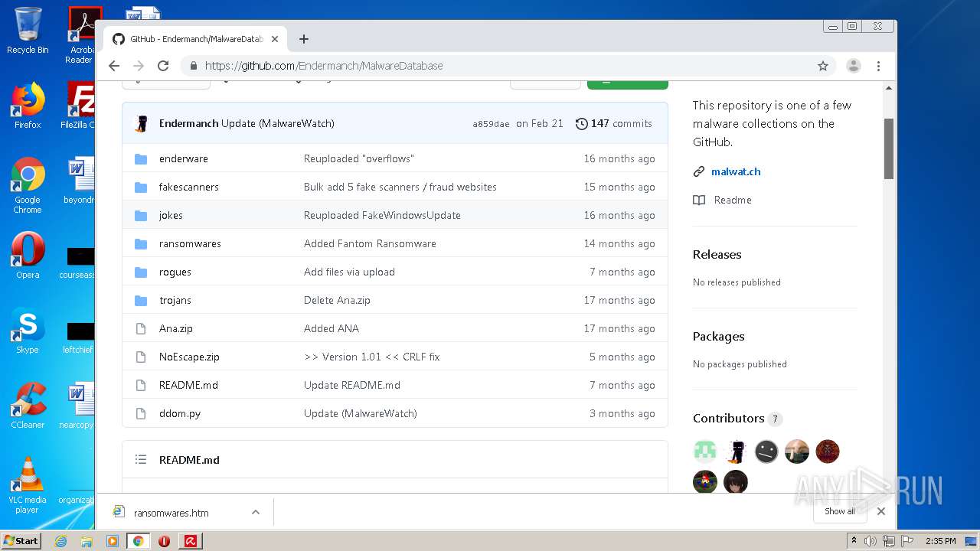
Task: Visit the malwat.ch website link
Action: click(x=736, y=171)
